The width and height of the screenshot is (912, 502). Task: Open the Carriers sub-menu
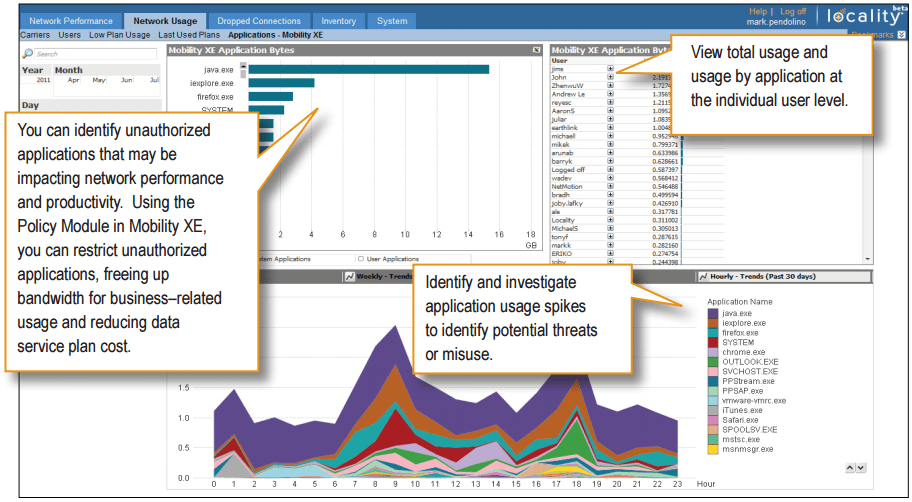click(35, 35)
